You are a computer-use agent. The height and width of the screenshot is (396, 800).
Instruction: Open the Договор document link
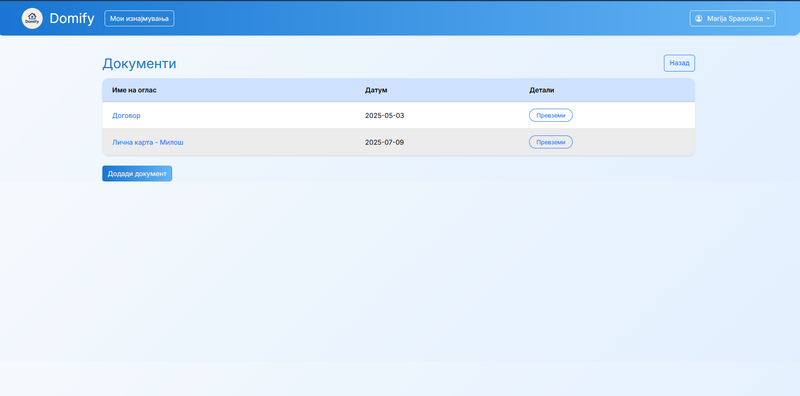[x=126, y=115]
